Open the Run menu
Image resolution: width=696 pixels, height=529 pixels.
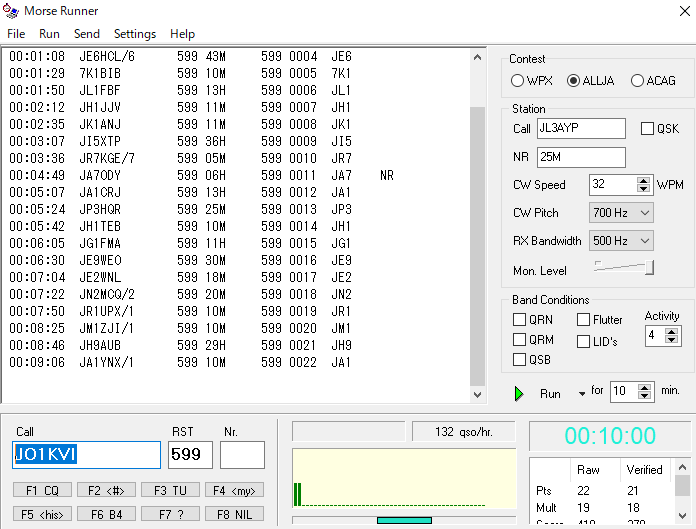coord(49,34)
